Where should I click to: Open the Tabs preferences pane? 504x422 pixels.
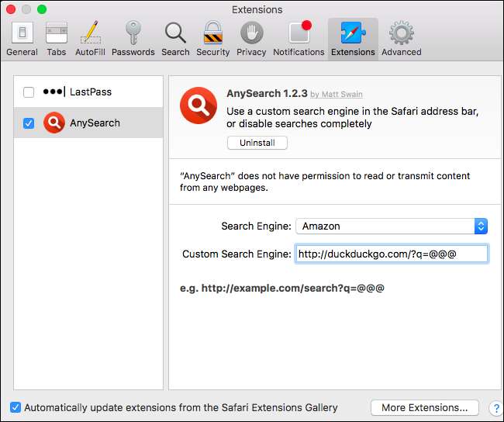tap(57, 39)
